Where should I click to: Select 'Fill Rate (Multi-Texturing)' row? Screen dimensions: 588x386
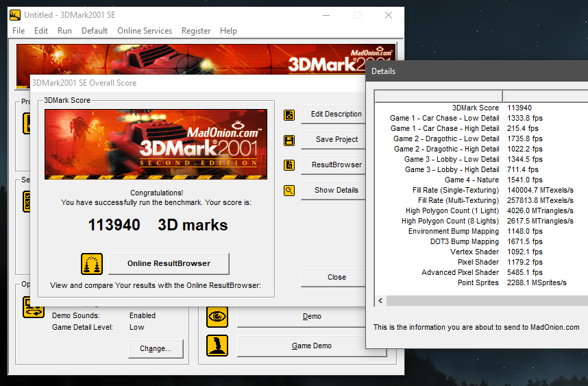coord(482,201)
